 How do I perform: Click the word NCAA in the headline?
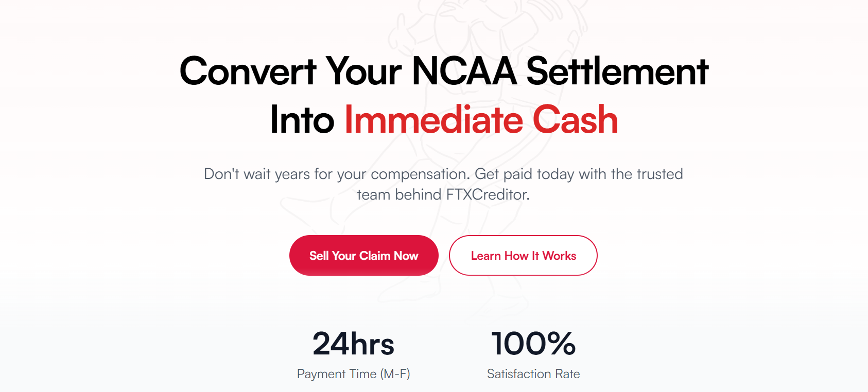tap(464, 72)
